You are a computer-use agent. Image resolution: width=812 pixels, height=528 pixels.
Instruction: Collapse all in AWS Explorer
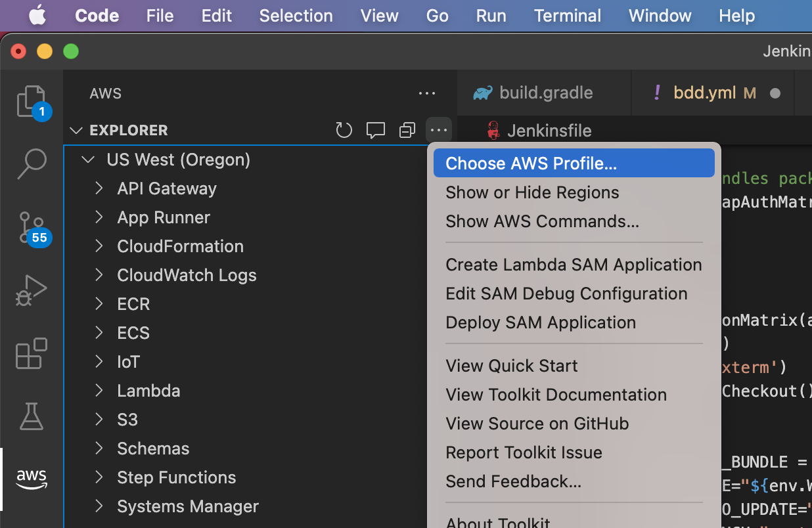click(407, 131)
